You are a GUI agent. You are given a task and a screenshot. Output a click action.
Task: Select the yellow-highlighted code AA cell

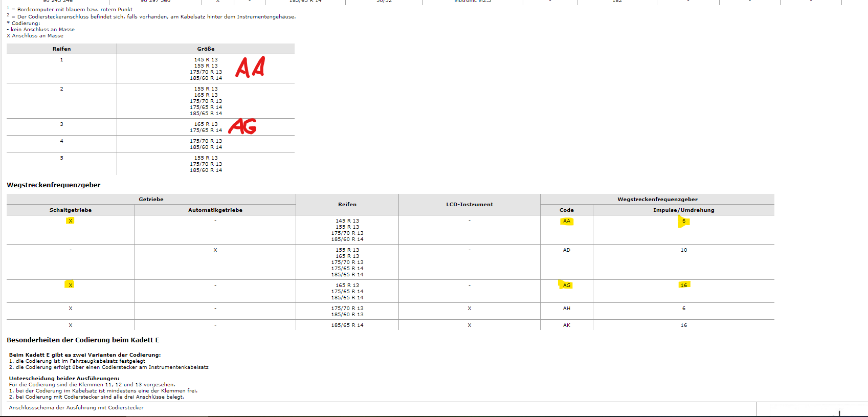pos(566,221)
